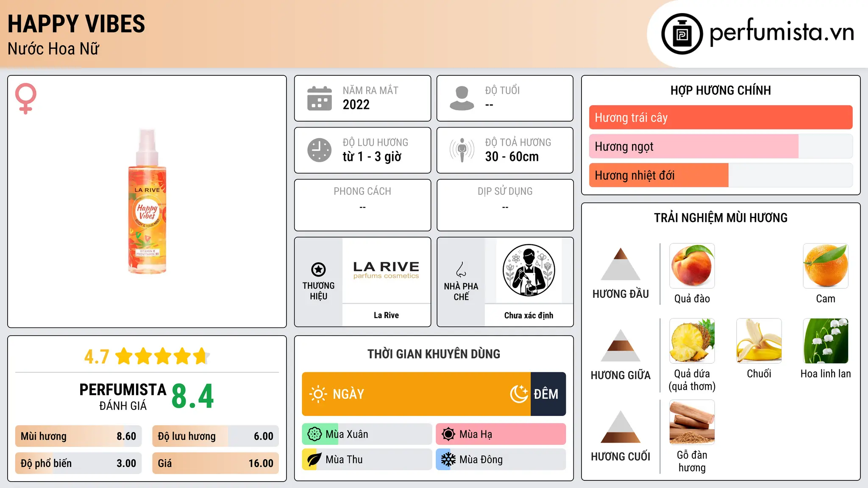Click the person icon beside Độ tuổi

462,98
